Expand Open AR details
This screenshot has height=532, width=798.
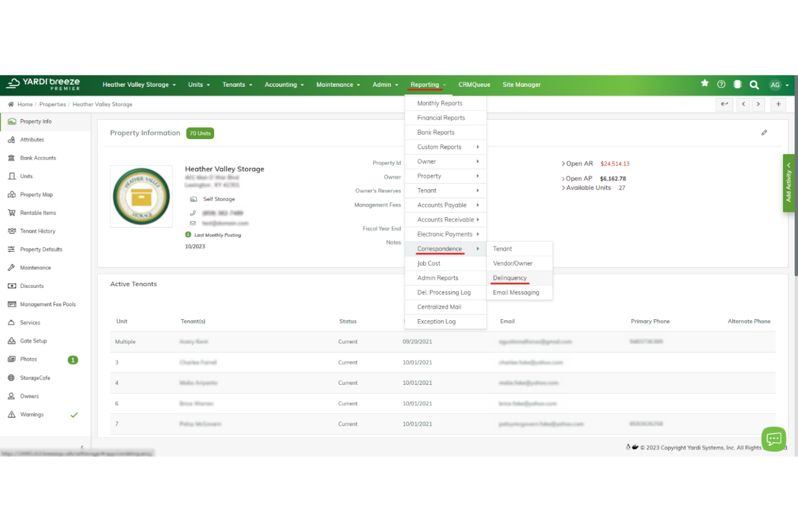pos(577,164)
